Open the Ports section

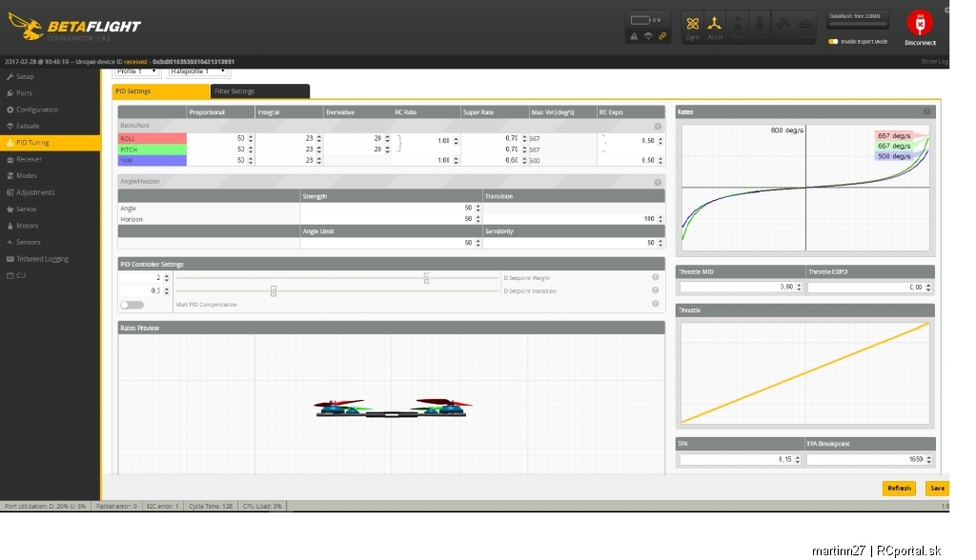click(51, 93)
